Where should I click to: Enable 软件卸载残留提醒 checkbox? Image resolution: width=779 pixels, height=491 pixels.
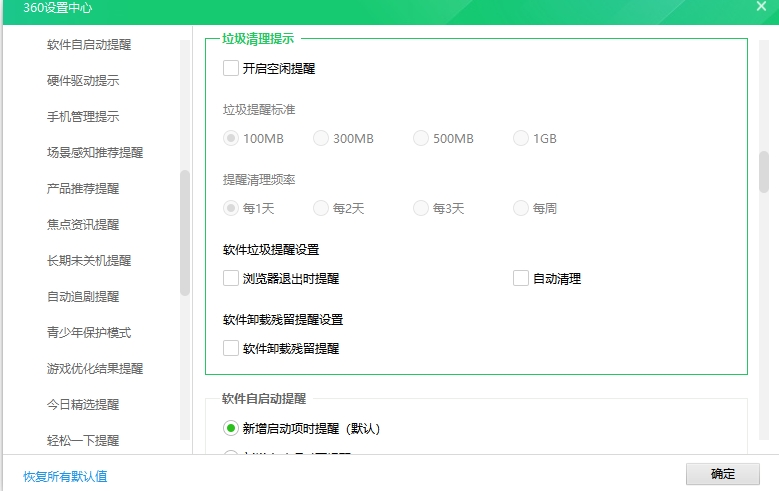(231, 348)
